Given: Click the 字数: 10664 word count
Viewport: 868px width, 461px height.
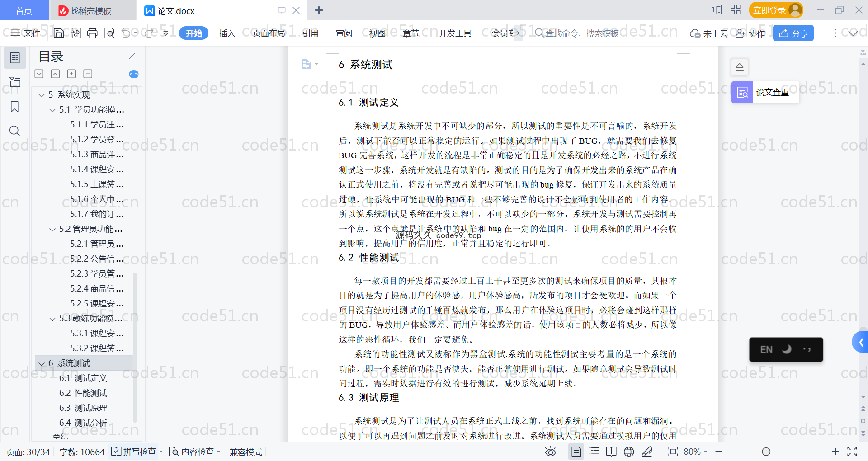Looking at the screenshot, I should point(82,452).
